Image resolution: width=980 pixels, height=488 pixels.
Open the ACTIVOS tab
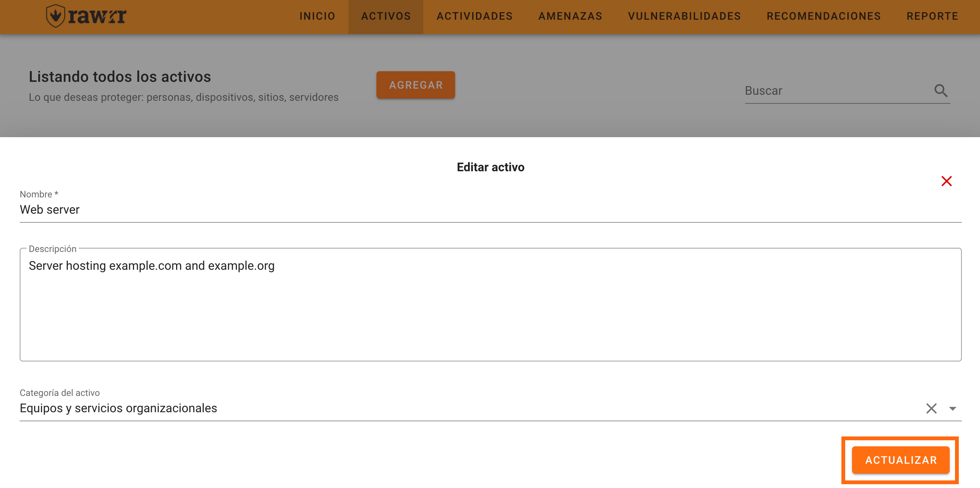pos(386,16)
